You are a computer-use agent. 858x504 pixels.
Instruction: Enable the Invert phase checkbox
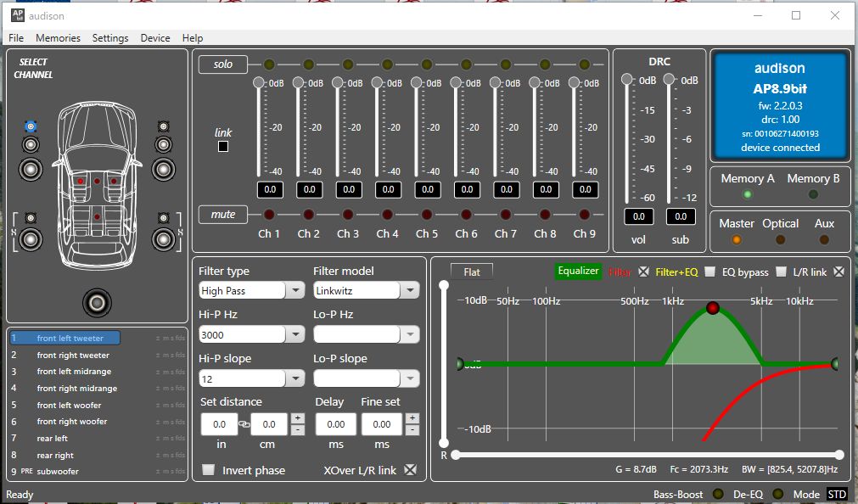coord(208,470)
